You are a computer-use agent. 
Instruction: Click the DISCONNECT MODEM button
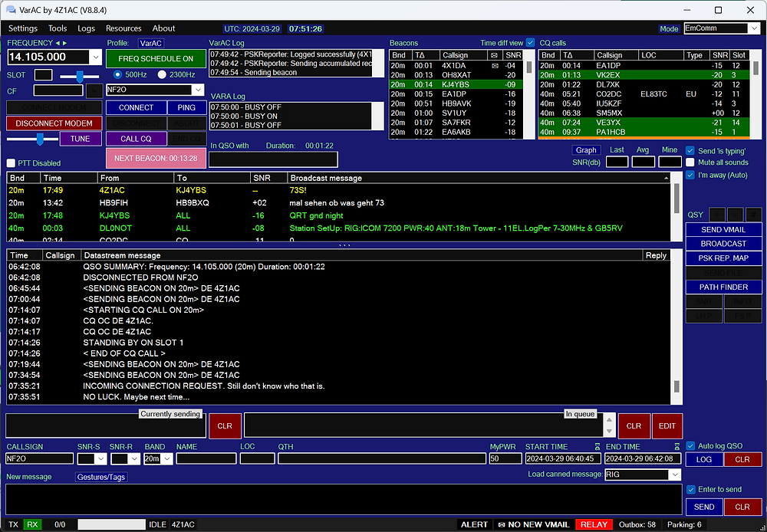[x=54, y=123]
